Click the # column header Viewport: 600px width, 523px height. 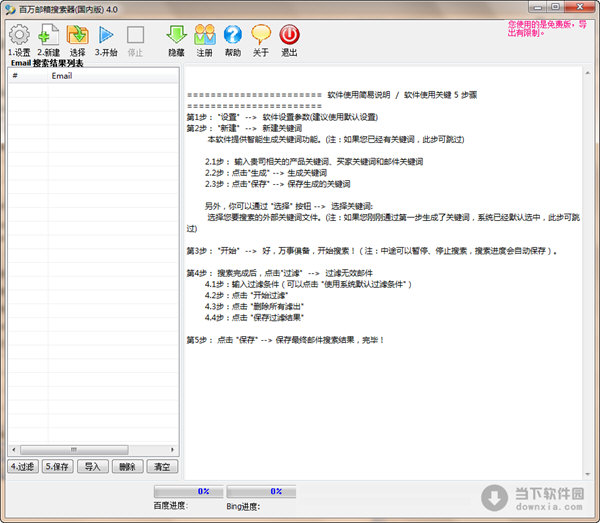tap(28, 76)
